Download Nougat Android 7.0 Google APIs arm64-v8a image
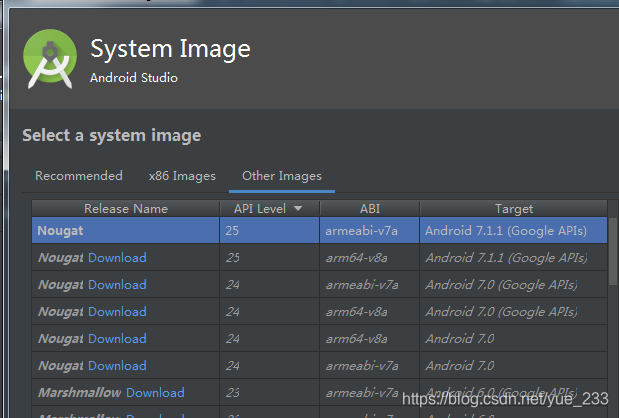Viewport: 619px width, 418px height. pyautogui.click(x=117, y=312)
